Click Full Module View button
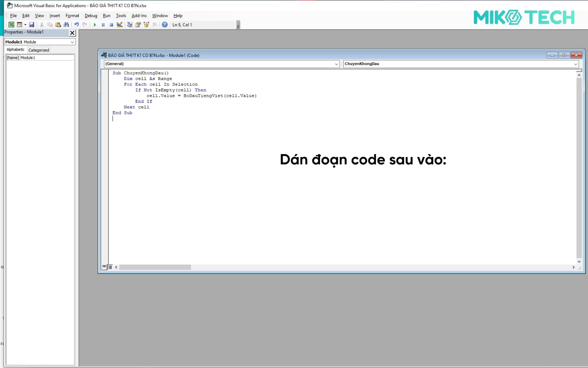This screenshot has width=588, height=368. tap(110, 267)
